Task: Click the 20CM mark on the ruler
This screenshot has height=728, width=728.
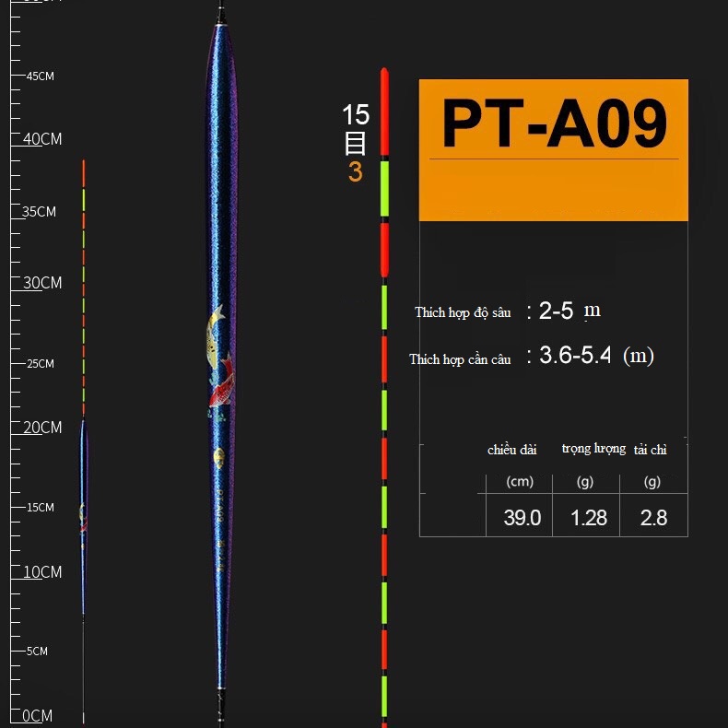Action: (41, 428)
